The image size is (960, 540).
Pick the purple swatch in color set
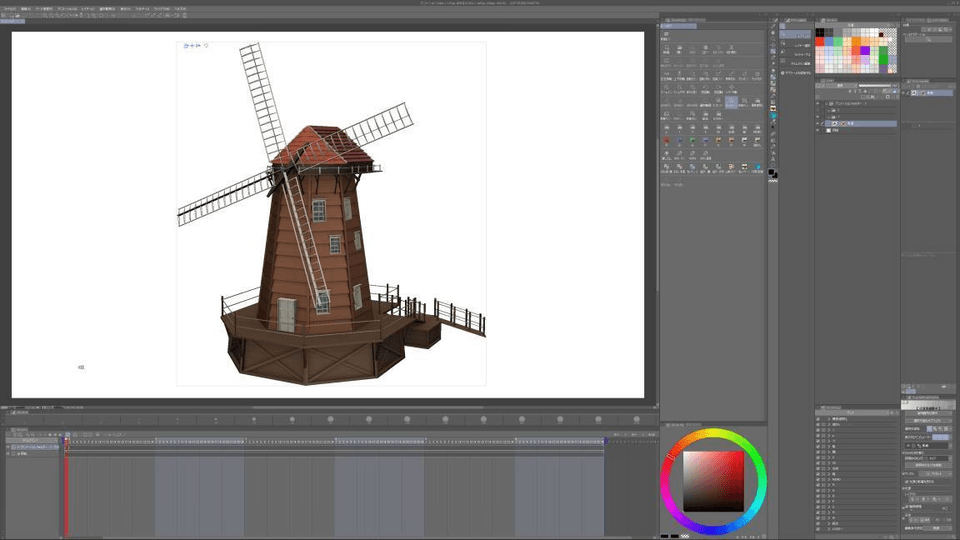tap(865, 50)
